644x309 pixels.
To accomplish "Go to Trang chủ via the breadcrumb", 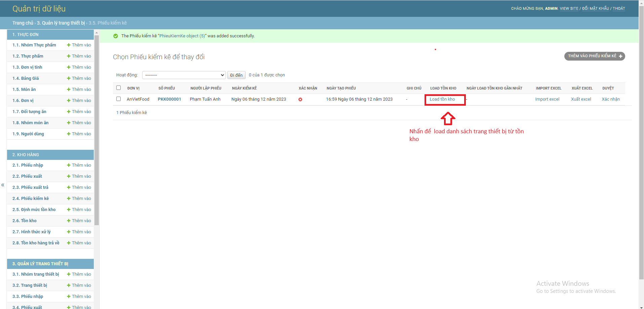I will click(22, 23).
